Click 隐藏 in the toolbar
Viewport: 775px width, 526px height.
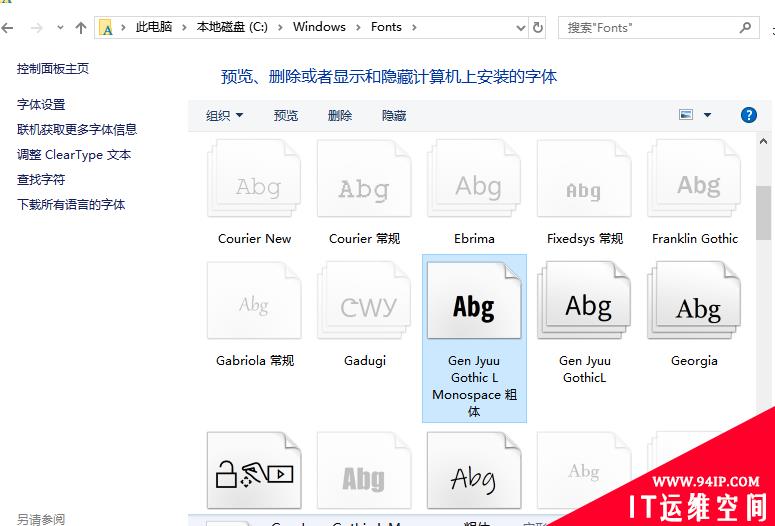(394, 116)
